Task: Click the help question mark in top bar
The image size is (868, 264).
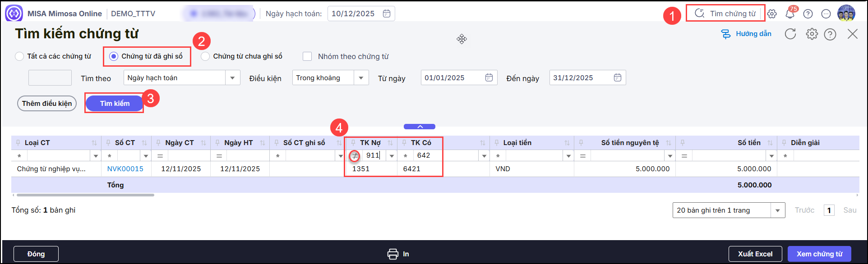Action: click(x=808, y=14)
